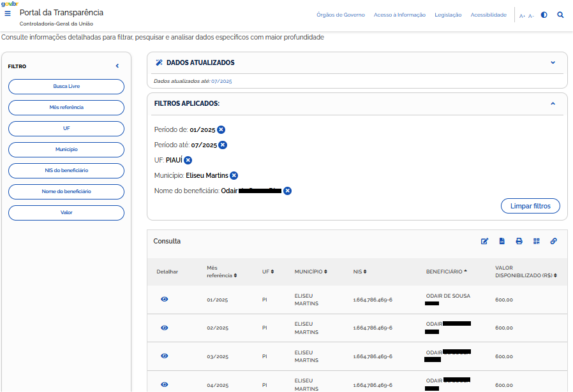Viewport: 573px width, 392px height.
Task: Collapse the Filtros Aplicados section chevron
Action: coord(553,104)
